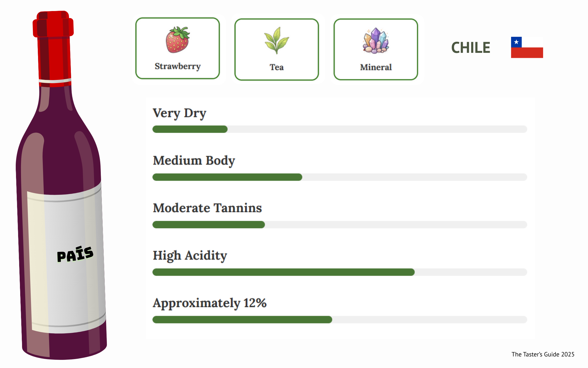The height and width of the screenshot is (368, 588).
Task: Click the mineral crystals icon
Action: (376, 41)
